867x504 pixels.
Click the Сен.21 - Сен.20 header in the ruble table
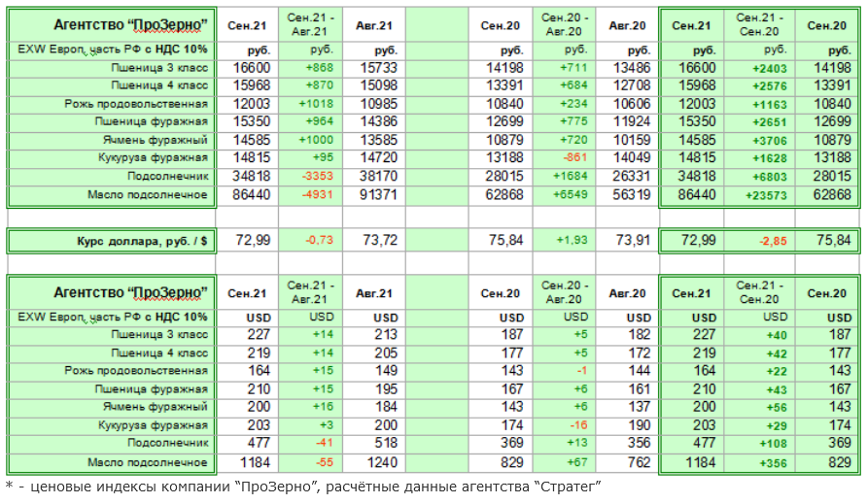(x=759, y=25)
